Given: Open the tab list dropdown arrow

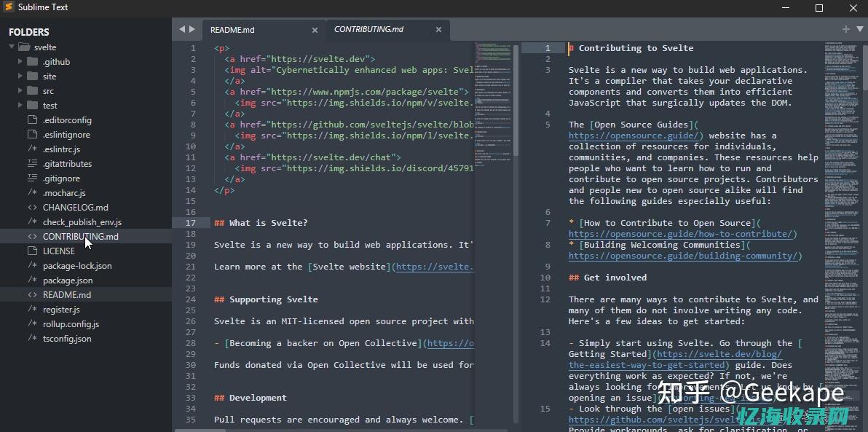Looking at the screenshot, I should 860,29.
